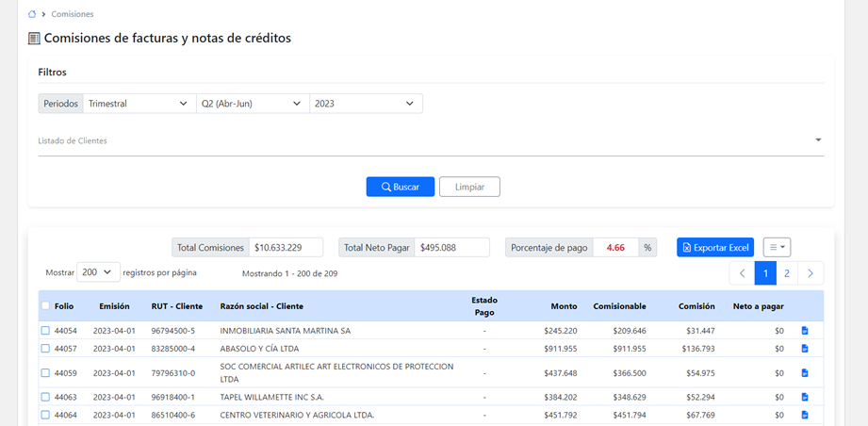Export results with Exportar Excel
The height and width of the screenshot is (426, 868).
click(x=714, y=248)
